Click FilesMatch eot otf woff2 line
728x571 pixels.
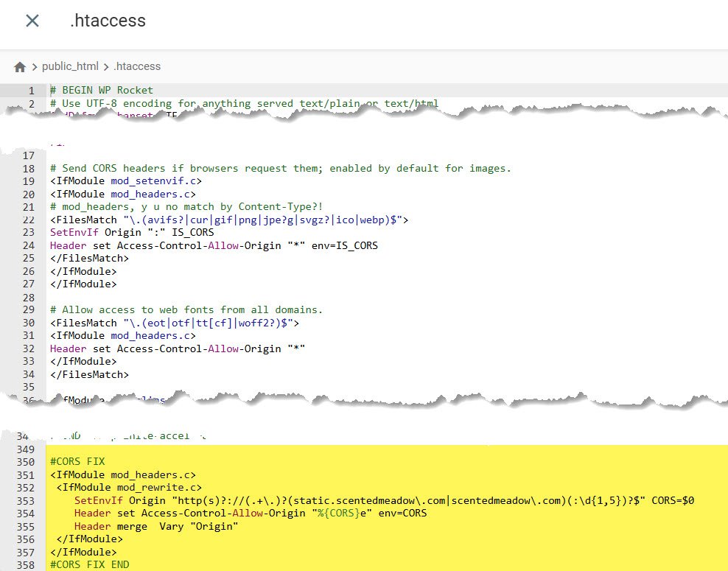pos(175,323)
